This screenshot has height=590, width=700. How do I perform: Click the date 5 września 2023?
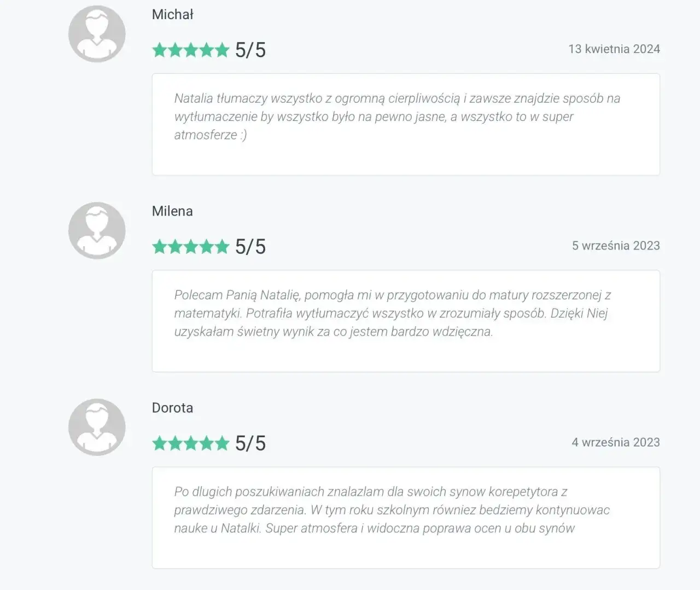tap(616, 246)
